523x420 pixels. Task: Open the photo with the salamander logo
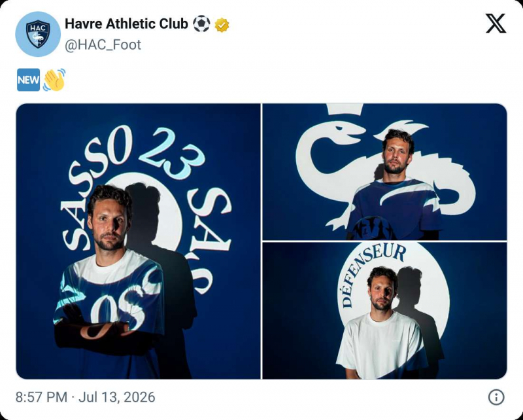384,171
